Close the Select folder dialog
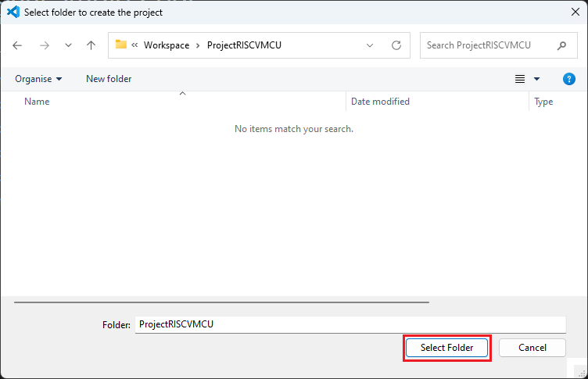Screen dimensions: 588x379 click(575, 12)
